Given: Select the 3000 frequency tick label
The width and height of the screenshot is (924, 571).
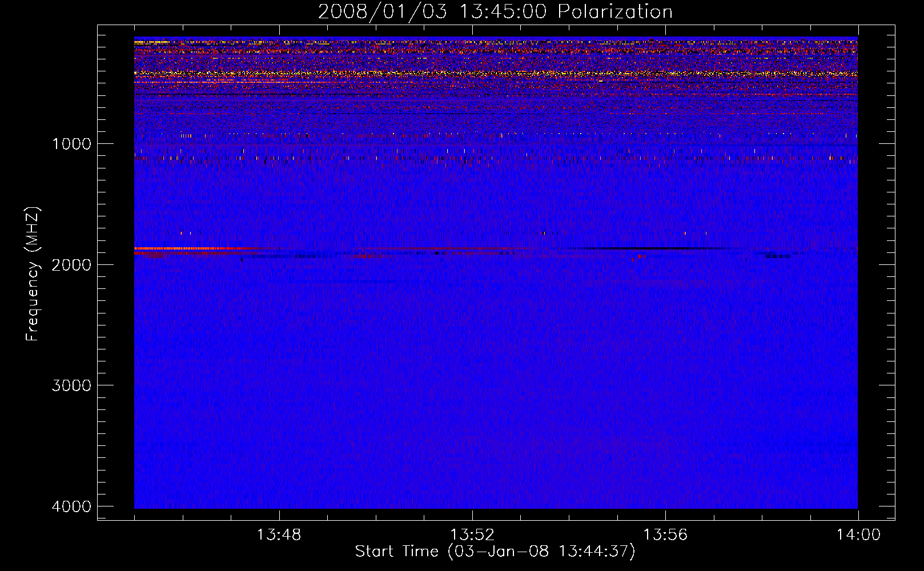Looking at the screenshot, I should [x=71, y=385].
